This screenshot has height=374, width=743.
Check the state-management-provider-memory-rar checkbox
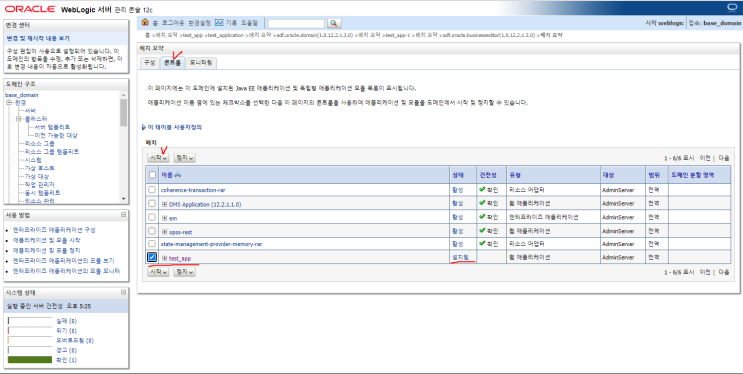pyautogui.click(x=152, y=244)
